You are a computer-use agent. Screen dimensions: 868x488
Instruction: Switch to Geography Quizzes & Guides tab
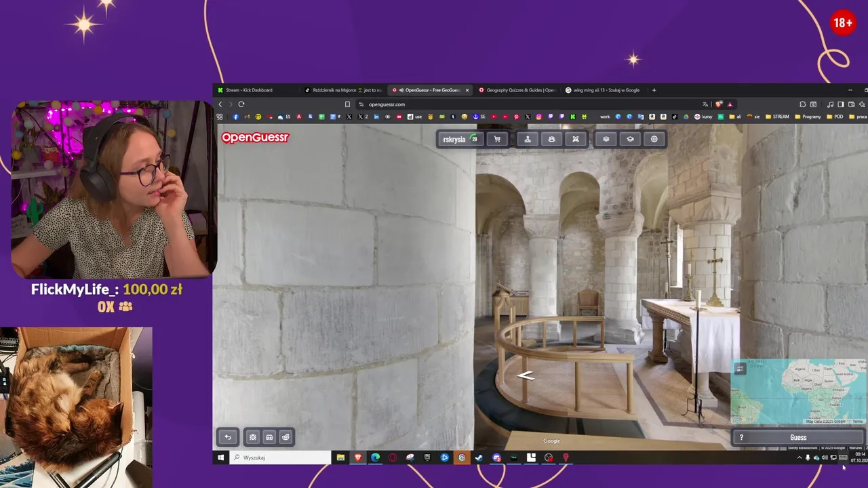click(517, 90)
